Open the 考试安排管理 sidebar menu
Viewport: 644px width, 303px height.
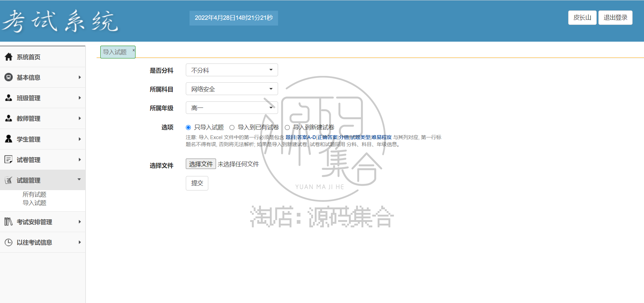click(x=43, y=222)
